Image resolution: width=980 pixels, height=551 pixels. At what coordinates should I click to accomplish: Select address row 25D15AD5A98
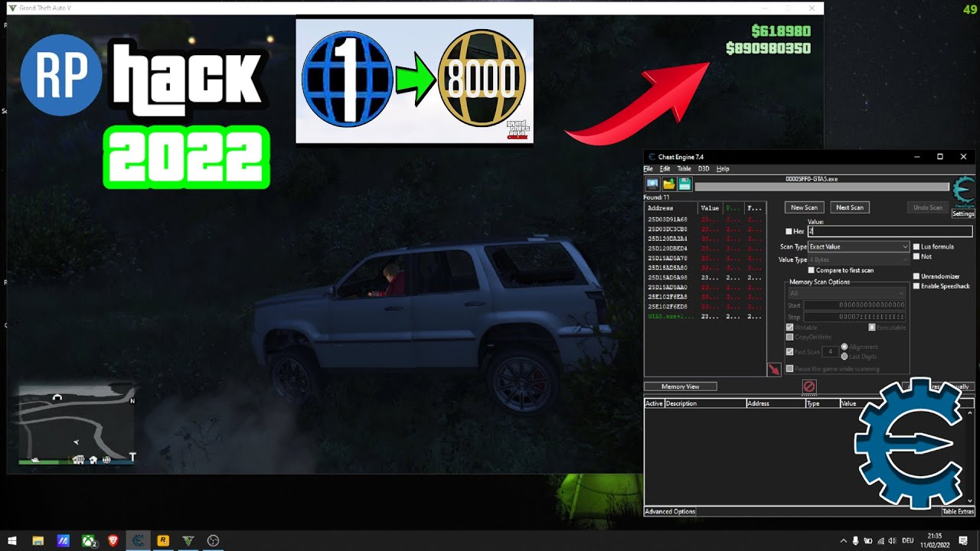pyautogui.click(x=705, y=278)
